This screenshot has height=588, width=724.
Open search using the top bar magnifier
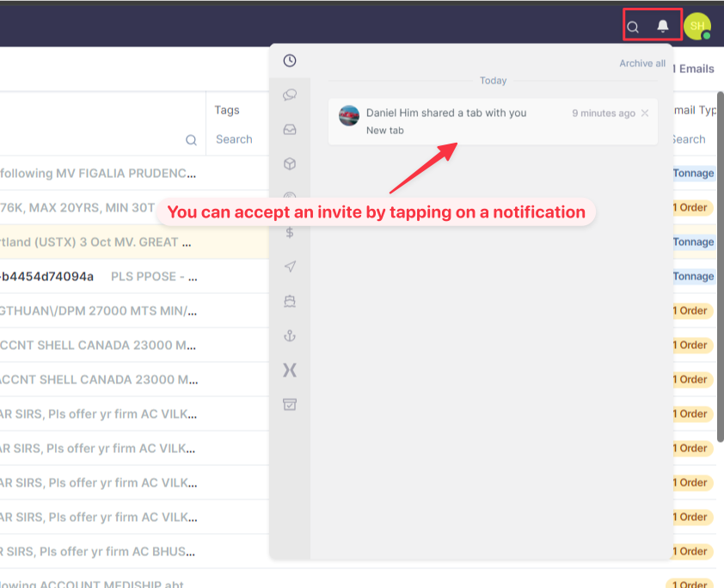pos(633,27)
